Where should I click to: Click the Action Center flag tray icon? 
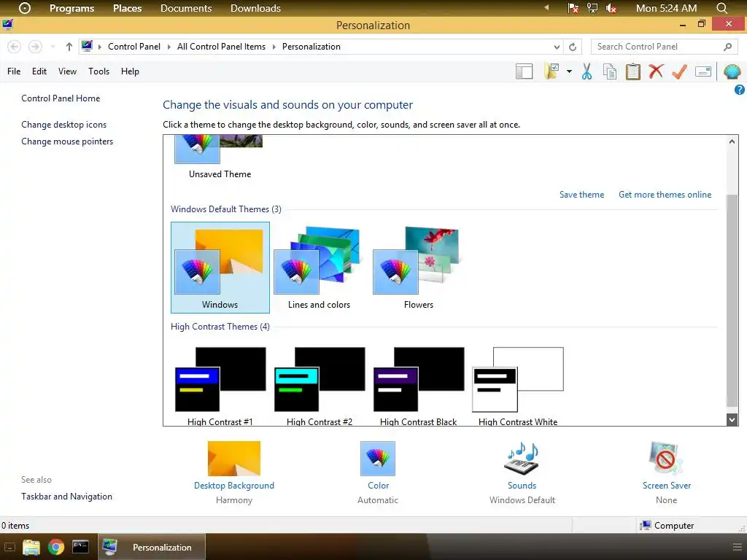[x=573, y=8]
